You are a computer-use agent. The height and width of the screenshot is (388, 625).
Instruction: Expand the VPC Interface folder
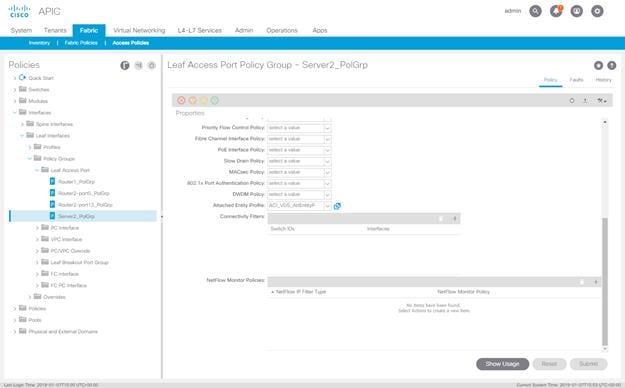coord(37,240)
